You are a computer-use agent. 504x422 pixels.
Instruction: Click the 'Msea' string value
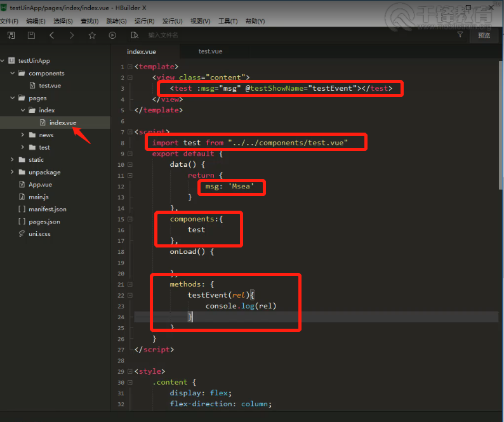click(241, 186)
